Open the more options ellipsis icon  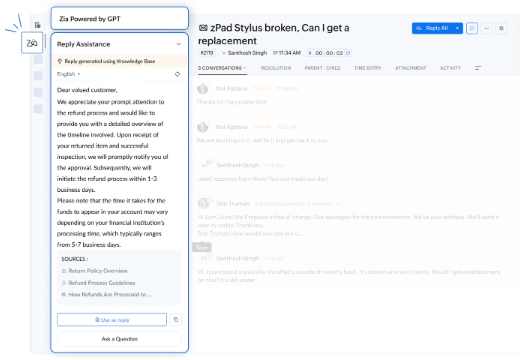pyautogui.click(x=487, y=28)
